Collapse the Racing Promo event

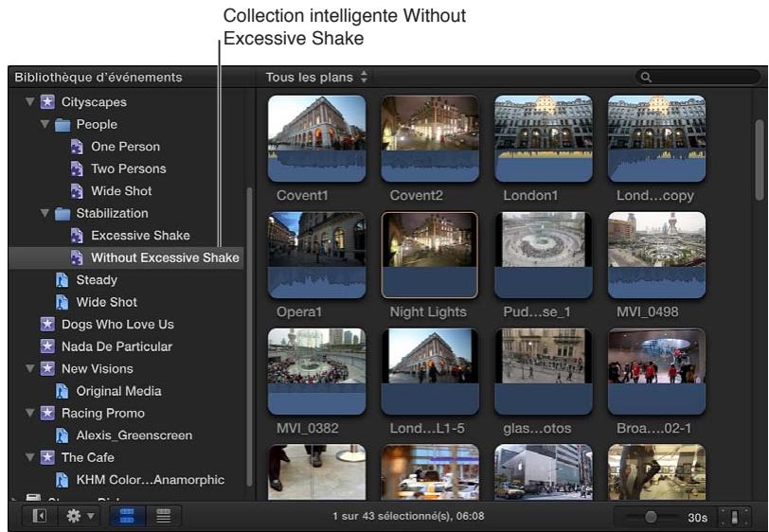tap(30, 413)
